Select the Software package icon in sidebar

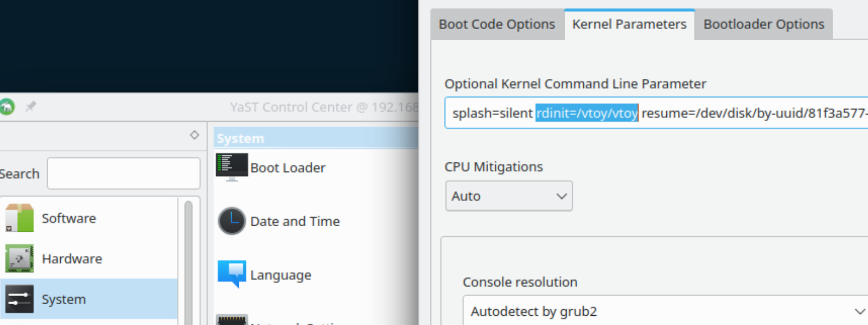coord(19,218)
